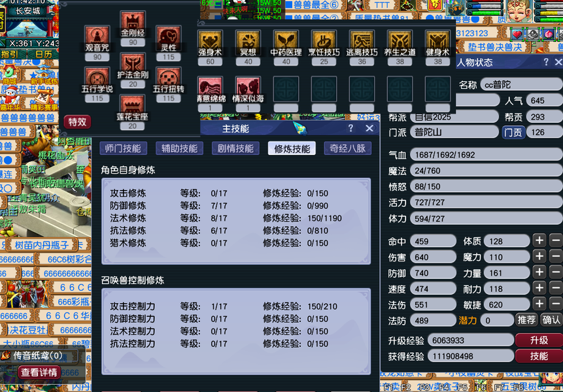Increase 力量 with its plus button
Screen dimensions: 563x392
(x=539, y=272)
